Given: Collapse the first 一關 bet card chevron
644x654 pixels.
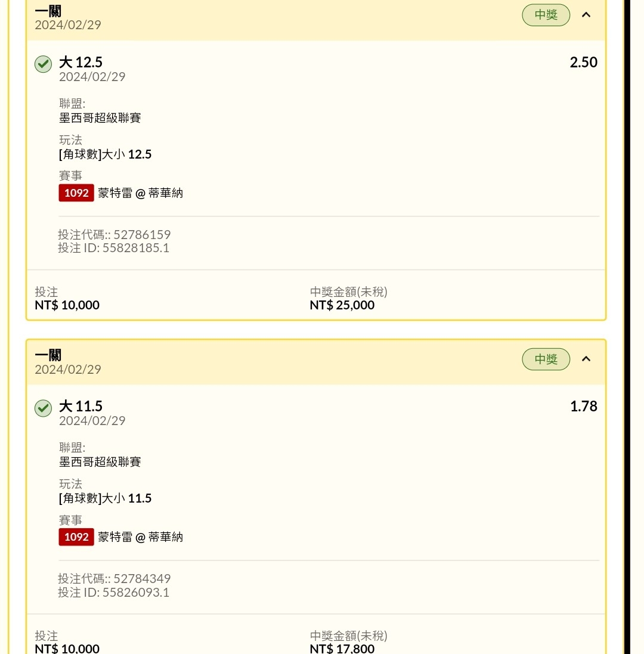Looking at the screenshot, I should click(x=586, y=15).
